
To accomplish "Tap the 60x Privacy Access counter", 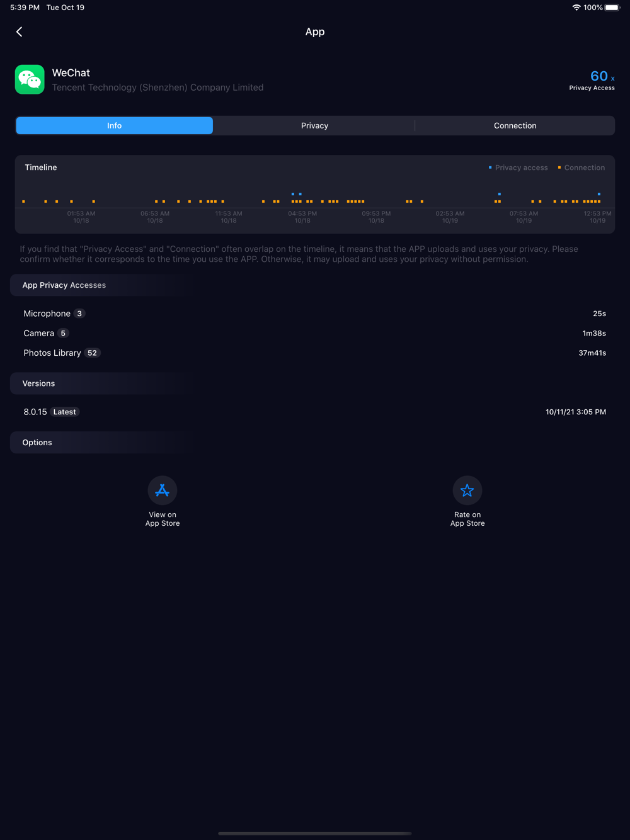I will (592, 80).
